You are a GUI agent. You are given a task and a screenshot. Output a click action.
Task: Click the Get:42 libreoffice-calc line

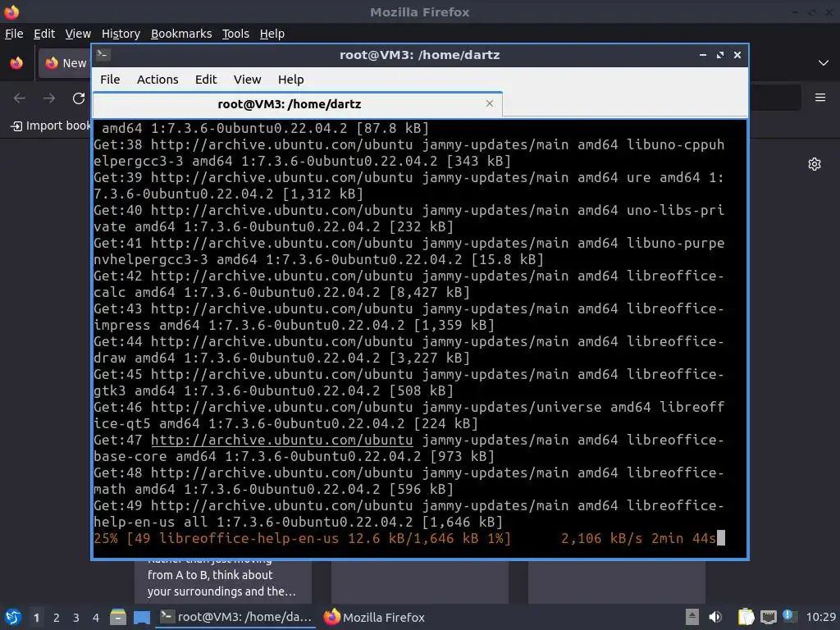[x=409, y=284]
